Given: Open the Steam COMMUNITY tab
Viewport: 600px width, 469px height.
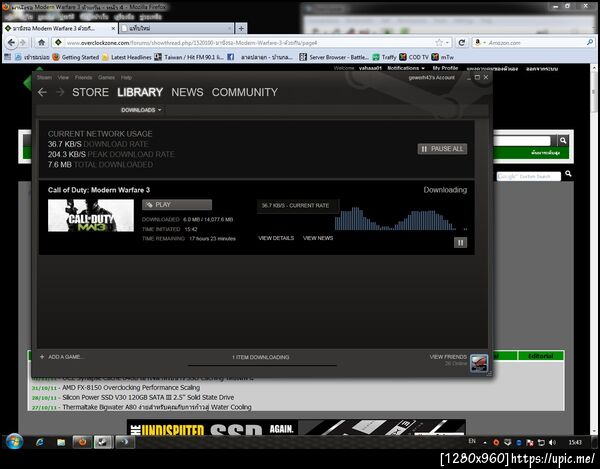Looking at the screenshot, I should 245,92.
